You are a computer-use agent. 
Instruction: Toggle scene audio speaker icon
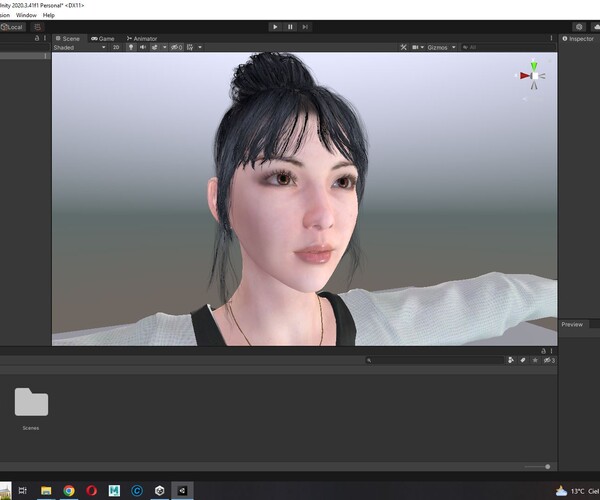(143, 47)
